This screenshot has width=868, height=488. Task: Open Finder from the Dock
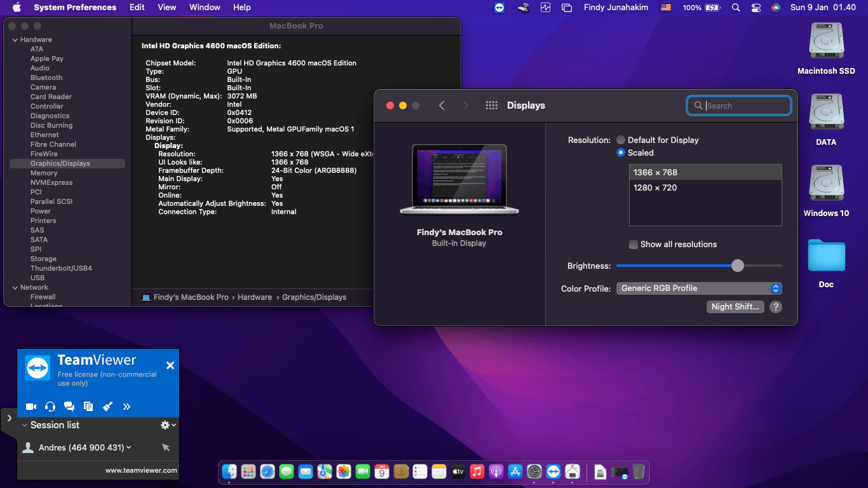229,471
